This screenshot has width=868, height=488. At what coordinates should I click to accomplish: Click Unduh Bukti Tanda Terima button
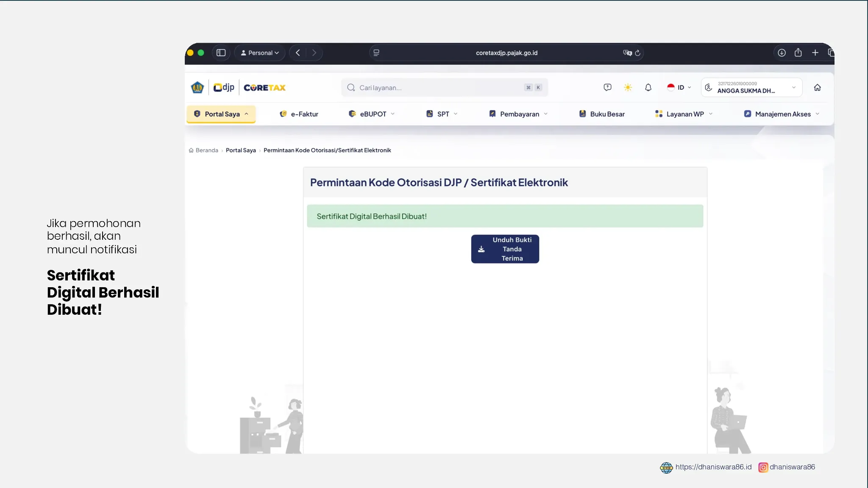click(505, 249)
